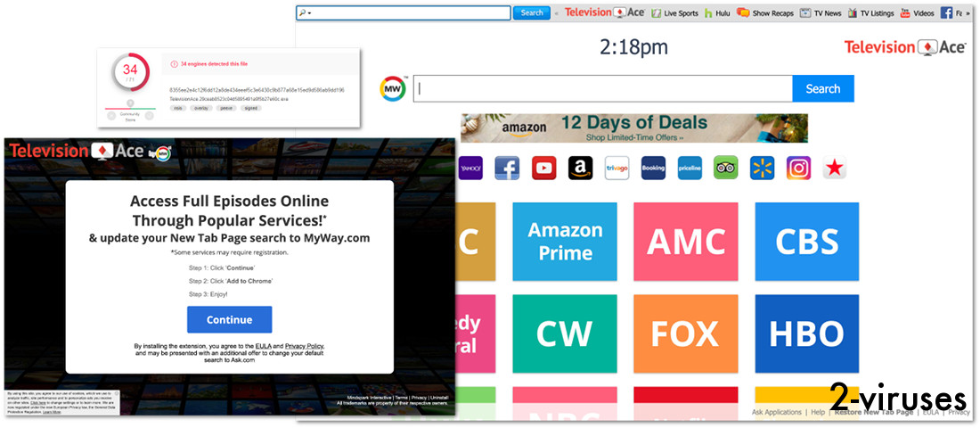This screenshot has height=428, width=980.
Task: Focus the toolbar search input field
Action: pos(404,13)
